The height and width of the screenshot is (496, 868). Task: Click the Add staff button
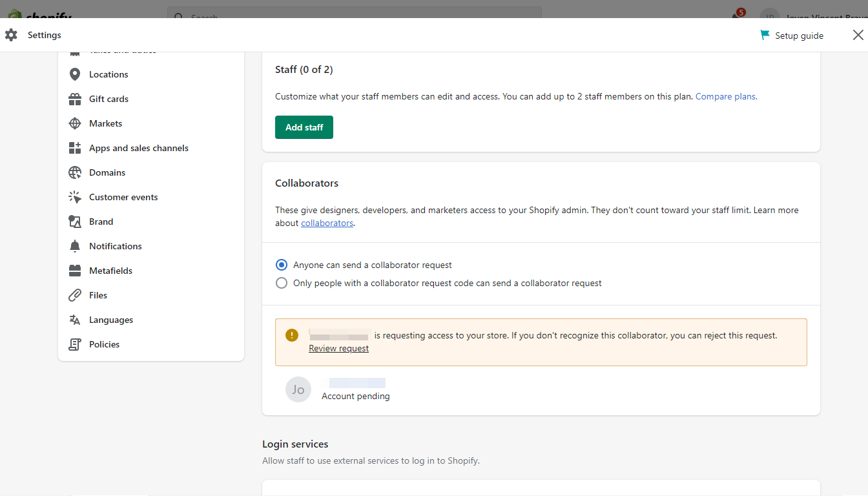click(304, 127)
